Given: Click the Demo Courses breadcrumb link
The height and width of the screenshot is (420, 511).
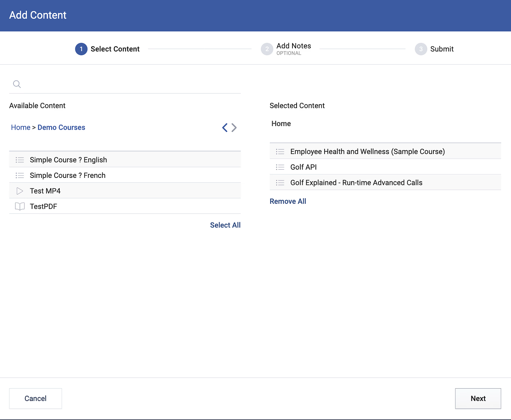Looking at the screenshot, I should 61,127.
